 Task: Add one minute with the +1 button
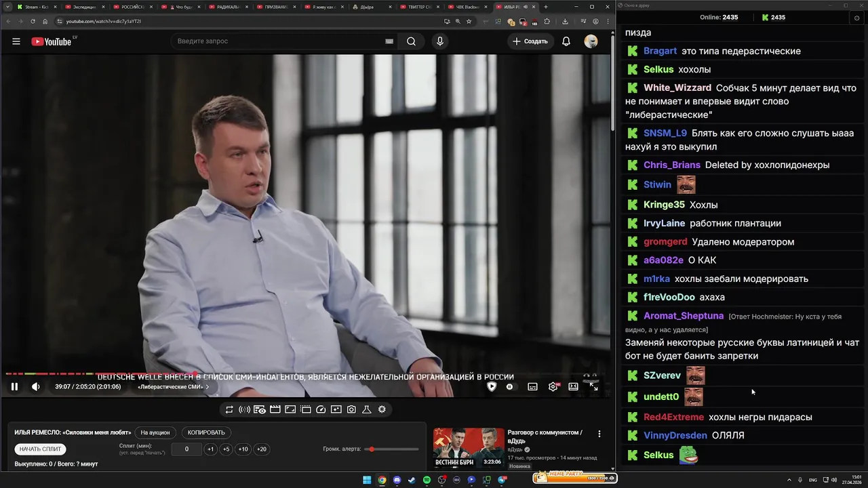point(211,449)
